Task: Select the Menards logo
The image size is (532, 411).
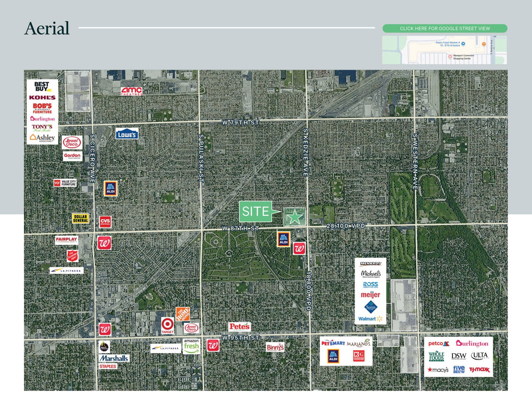Action: (x=370, y=264)
